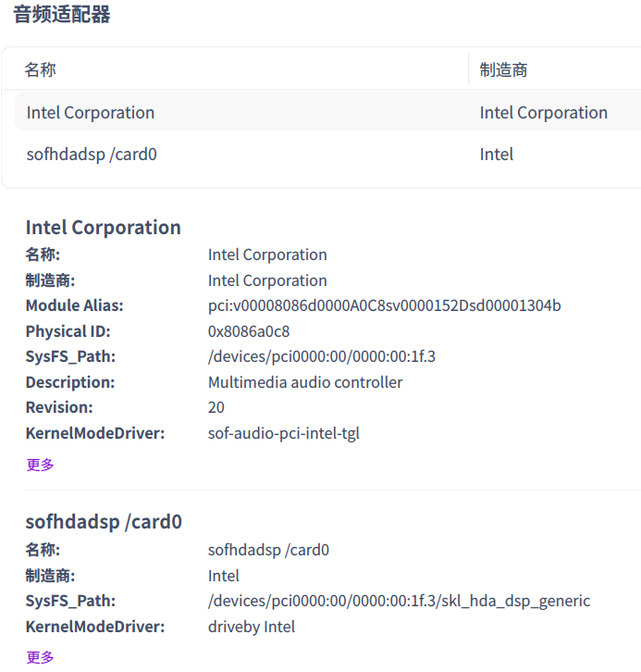Click the sof-audio-pci-intel-tgl driver value
This screenshot has width=641, height=672.
point(283,433)
